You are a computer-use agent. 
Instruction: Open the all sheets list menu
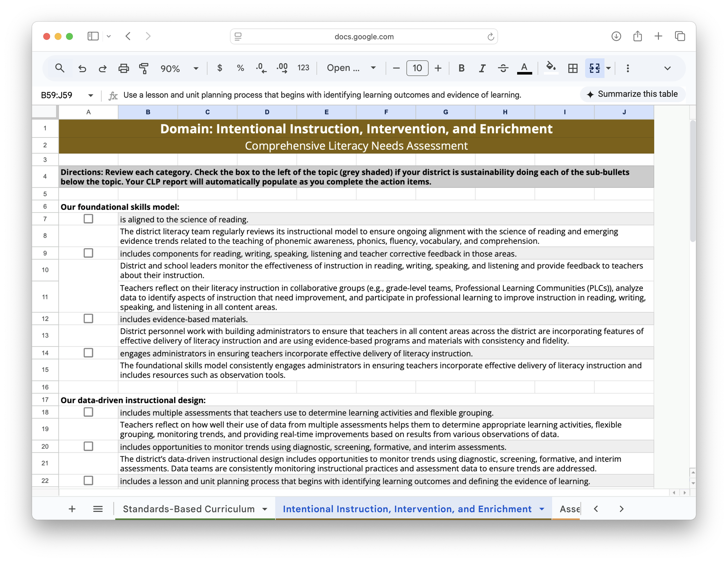(x=98, y=509)
